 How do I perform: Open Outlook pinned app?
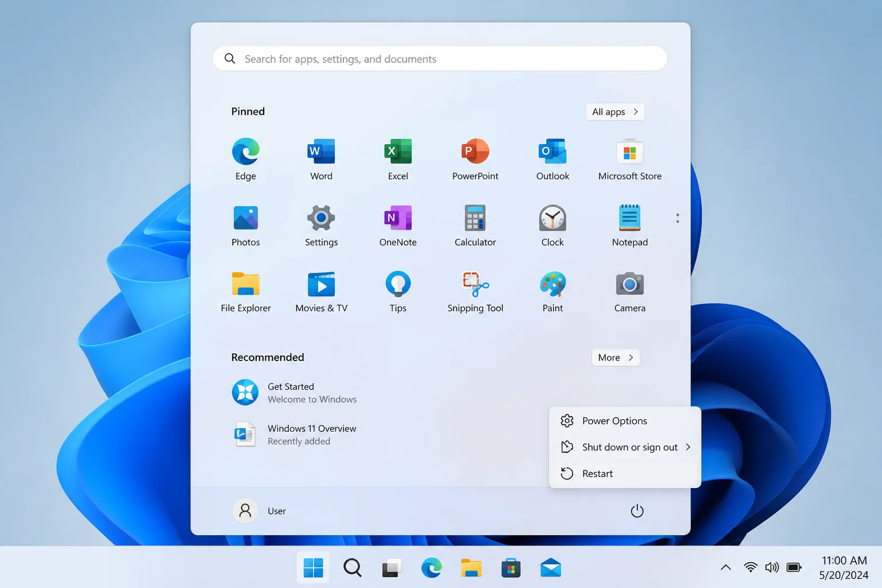552,159
